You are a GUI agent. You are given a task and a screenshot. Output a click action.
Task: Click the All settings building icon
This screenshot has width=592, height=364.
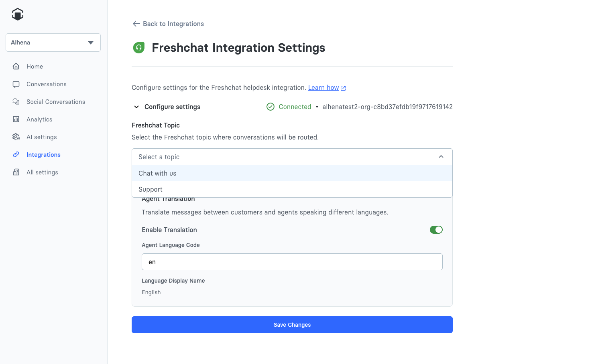(16, 172)
